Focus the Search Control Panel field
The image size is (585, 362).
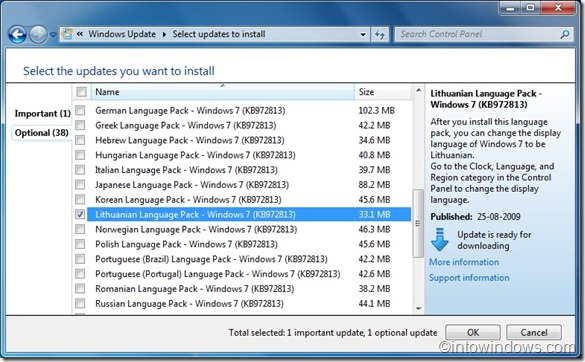[484, 34]
